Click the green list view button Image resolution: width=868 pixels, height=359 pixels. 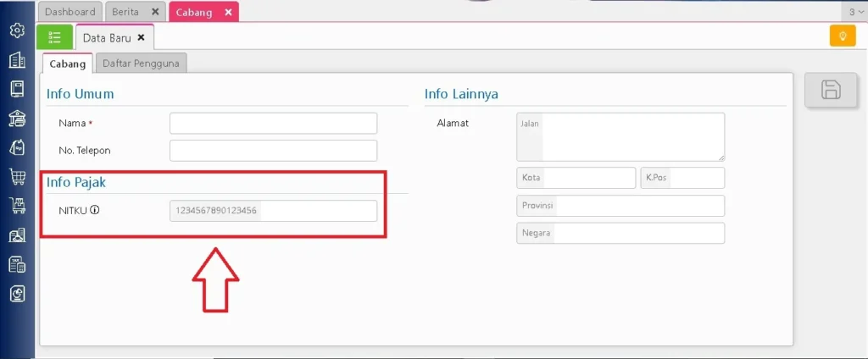[x=54, y=37]
